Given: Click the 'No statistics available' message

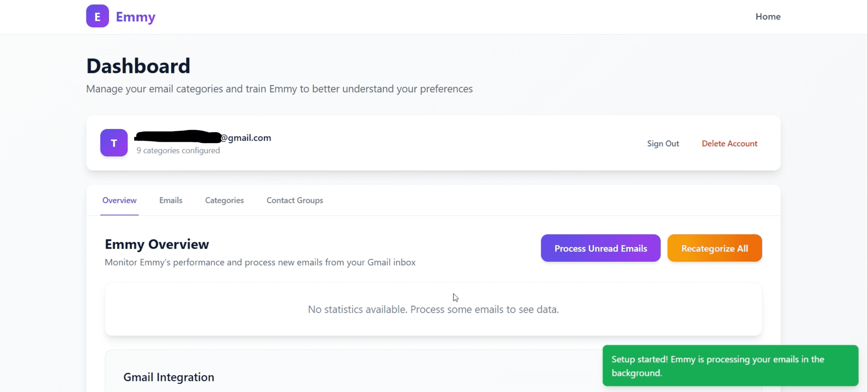Looking at the screenshot, I should 433,310.
